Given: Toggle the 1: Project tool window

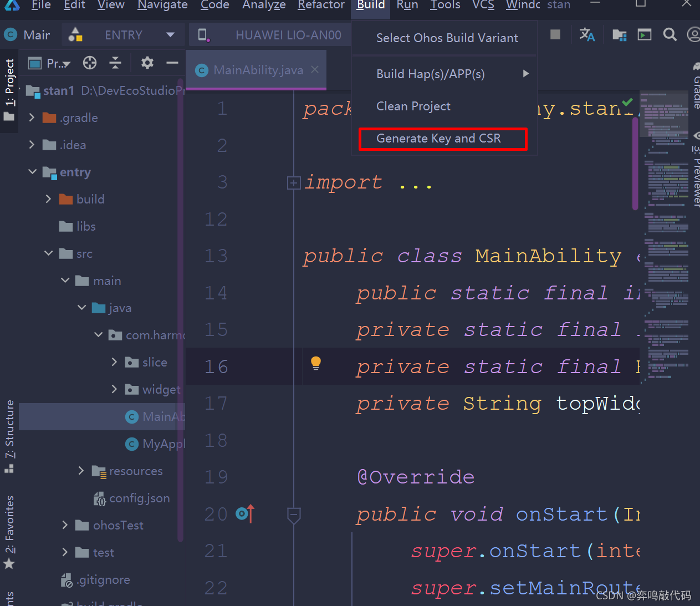Looking at the screenshot, I should click(x=9, y=90).
